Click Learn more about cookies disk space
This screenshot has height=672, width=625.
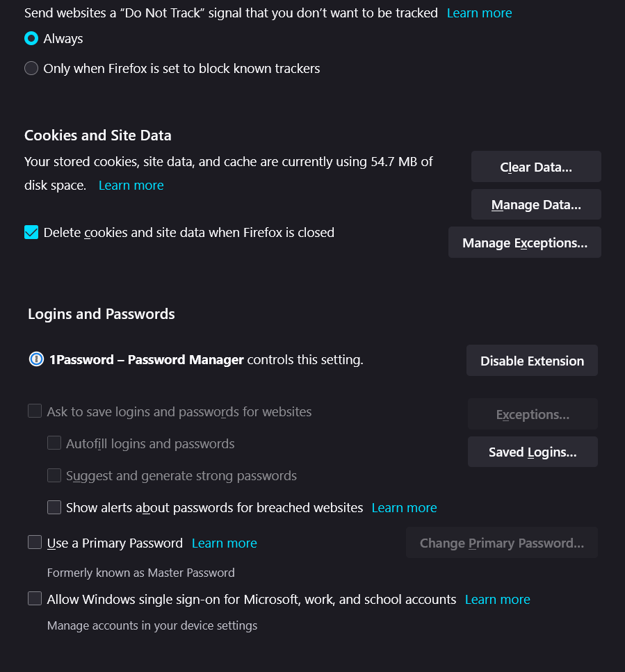pyautogui.click(x=131, y=185)
